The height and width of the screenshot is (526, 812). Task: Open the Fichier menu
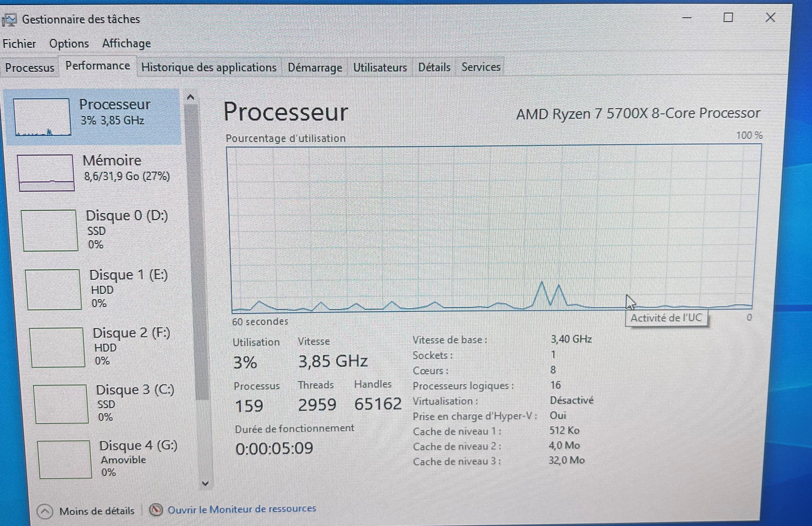[x=19, y=44]
